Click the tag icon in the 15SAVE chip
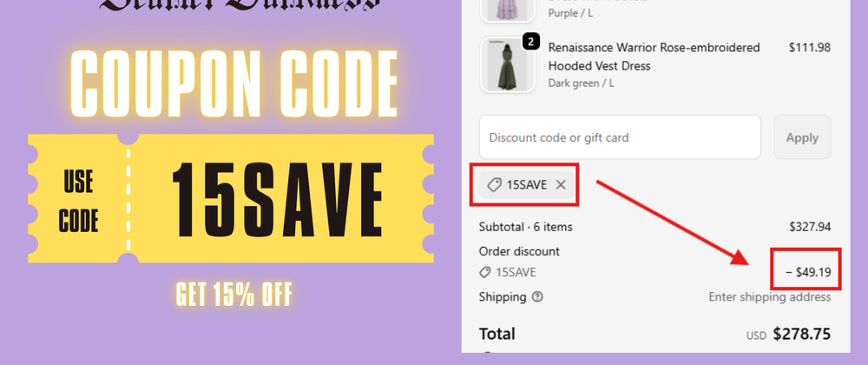 494,185
